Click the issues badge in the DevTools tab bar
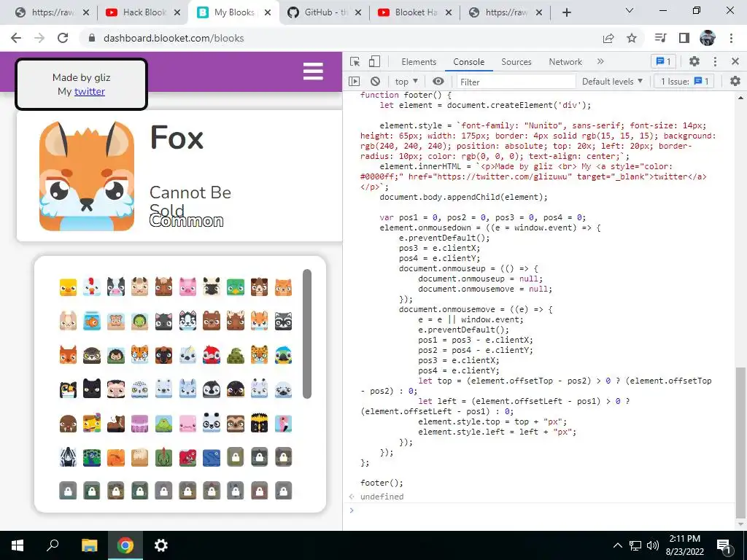The image size is (747, 560). pos(663,61)
